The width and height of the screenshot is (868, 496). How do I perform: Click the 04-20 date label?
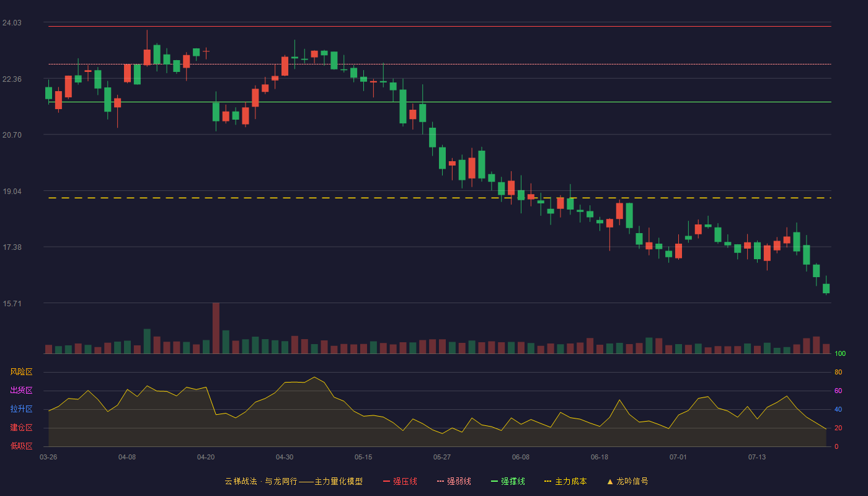pyautogui.click(x=206, y=457)
